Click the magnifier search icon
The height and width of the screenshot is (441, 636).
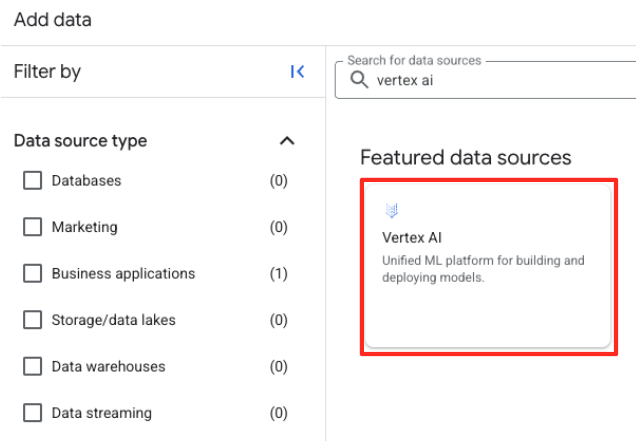tap(359, 81)
